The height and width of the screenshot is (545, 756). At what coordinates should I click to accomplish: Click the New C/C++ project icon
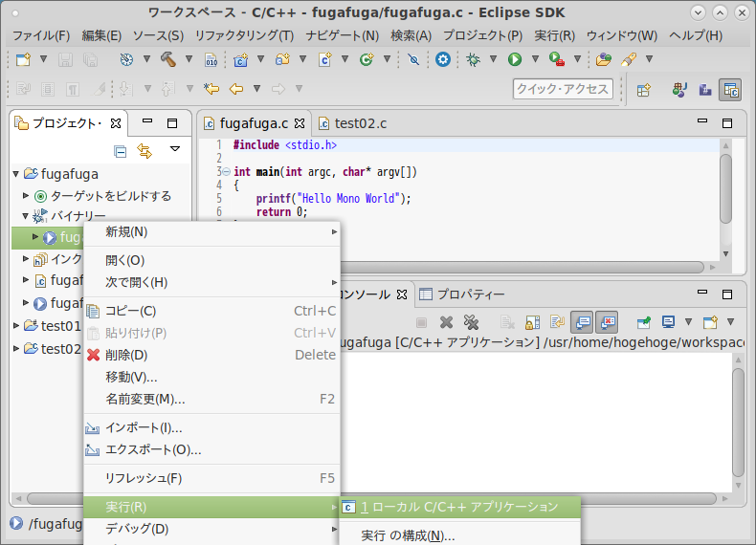[x=240, y=59]
